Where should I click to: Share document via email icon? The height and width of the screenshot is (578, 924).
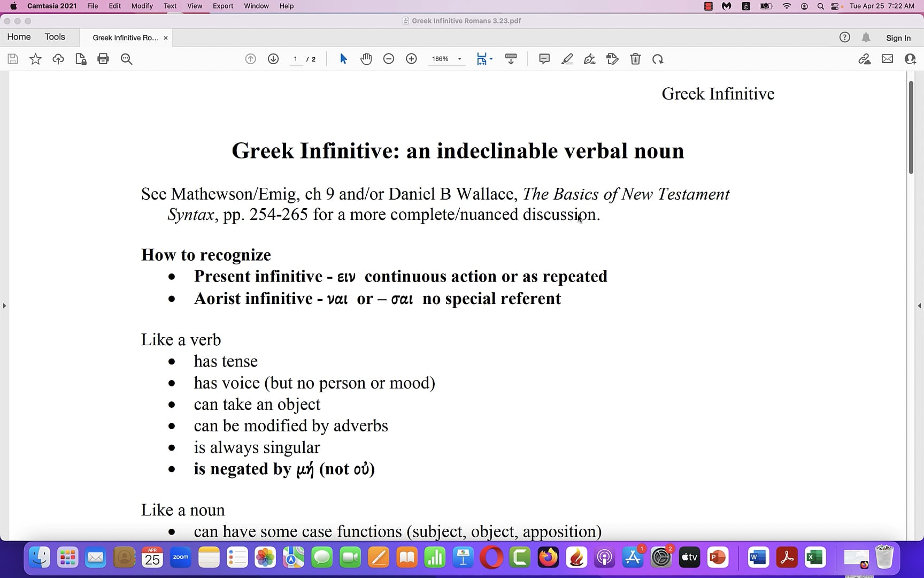[x=887, y=59]
